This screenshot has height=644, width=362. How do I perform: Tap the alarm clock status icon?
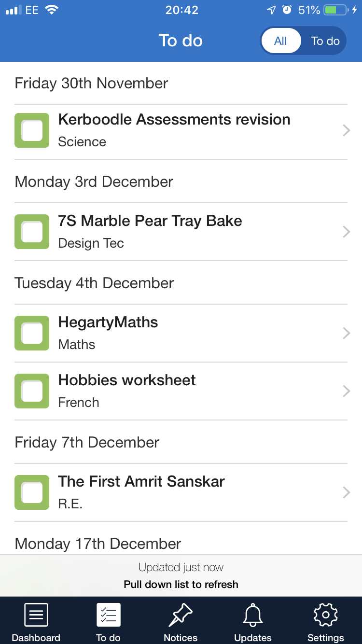click(x=287, y=10)
